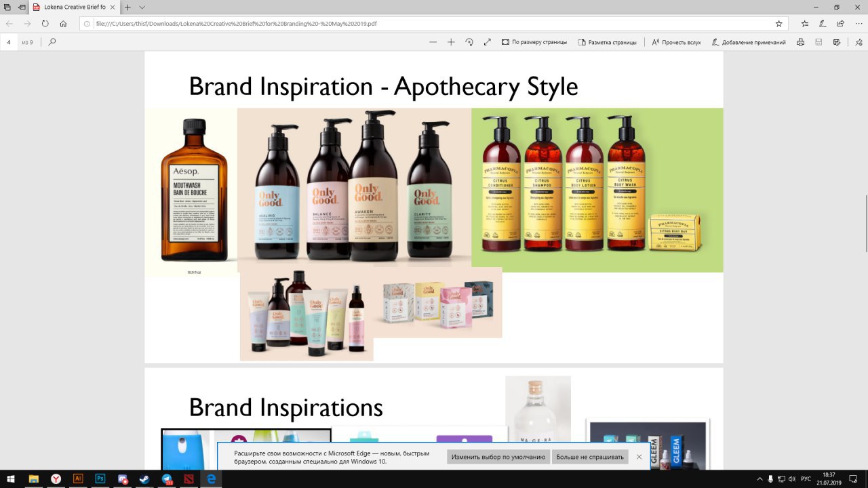The width and height of the screenshot is (868, 488).
Task: Click the PDF page number field
Action: point(9,42)
